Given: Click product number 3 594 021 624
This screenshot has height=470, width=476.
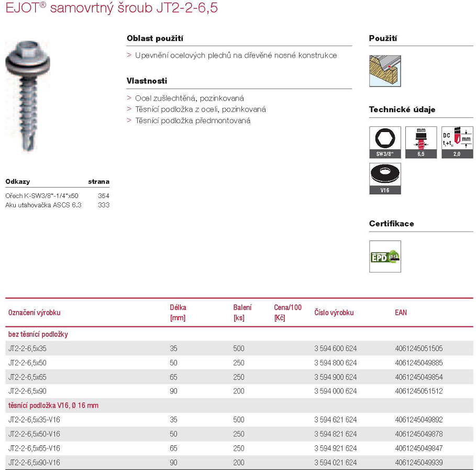Looking at the screenshot, I should (x=336, y=463).
